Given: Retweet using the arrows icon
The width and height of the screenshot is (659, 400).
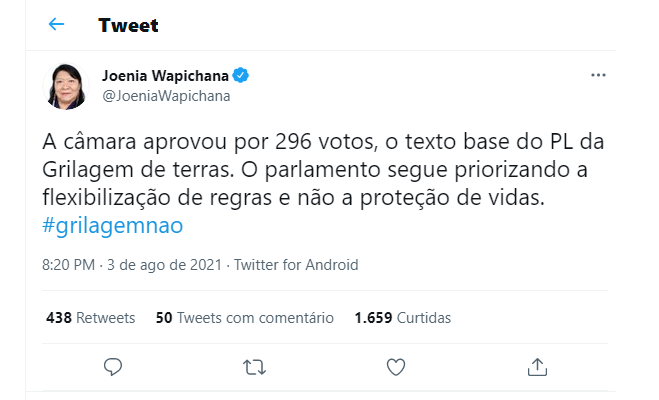Looking at the screenshot, I should [254, 366].
